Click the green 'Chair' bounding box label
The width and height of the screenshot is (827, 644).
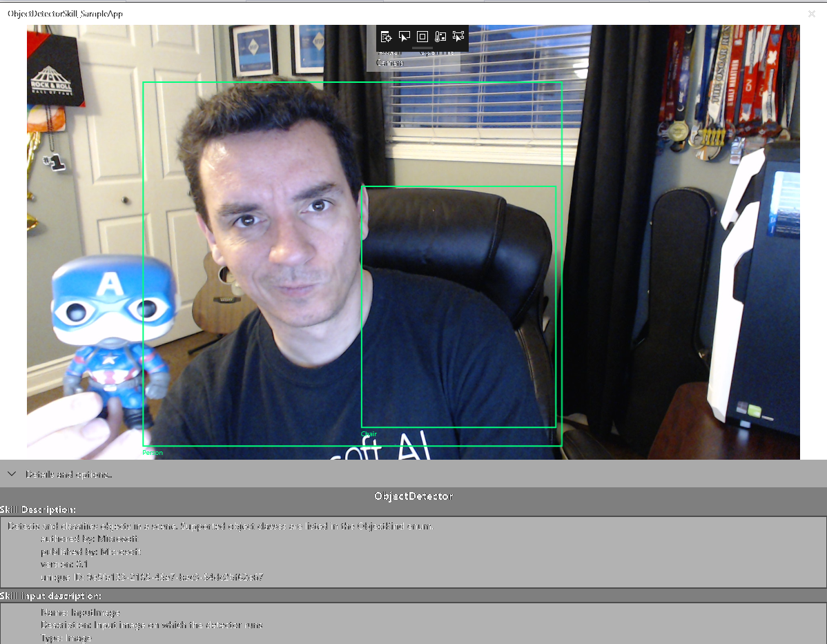coord(369,434)
